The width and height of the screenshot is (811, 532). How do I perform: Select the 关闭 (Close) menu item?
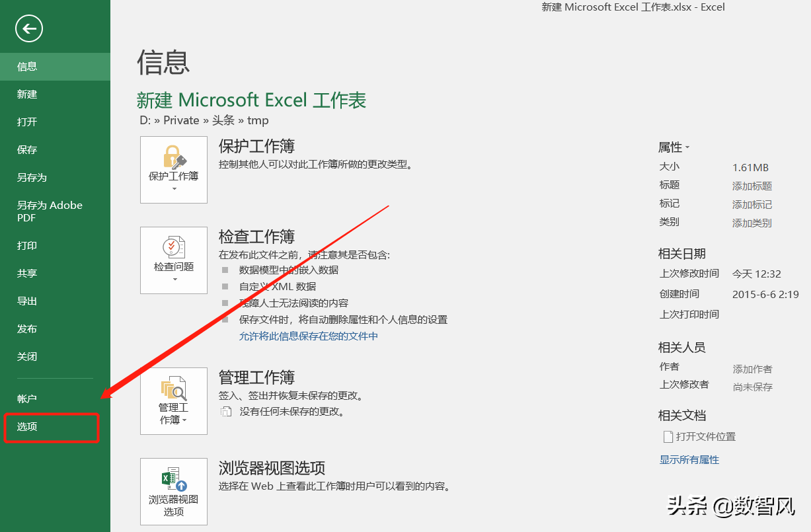(x=55, y=357)
